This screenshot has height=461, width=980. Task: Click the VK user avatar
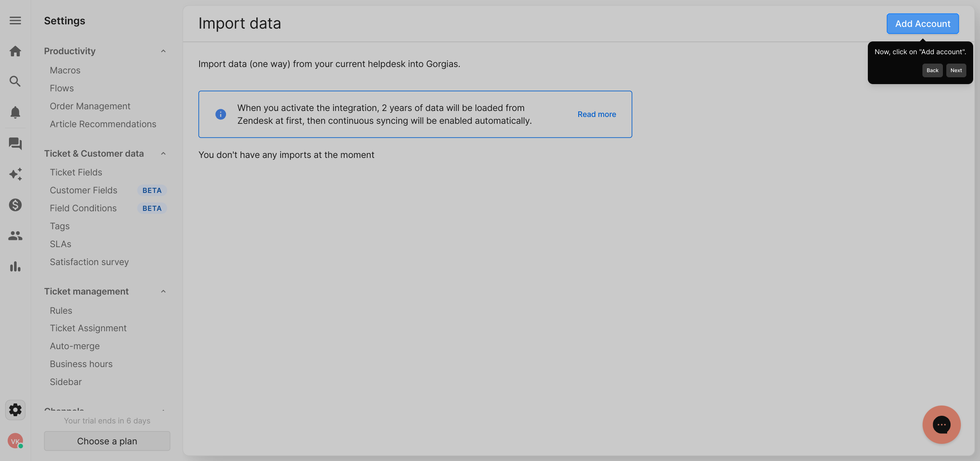coord(15,441)
